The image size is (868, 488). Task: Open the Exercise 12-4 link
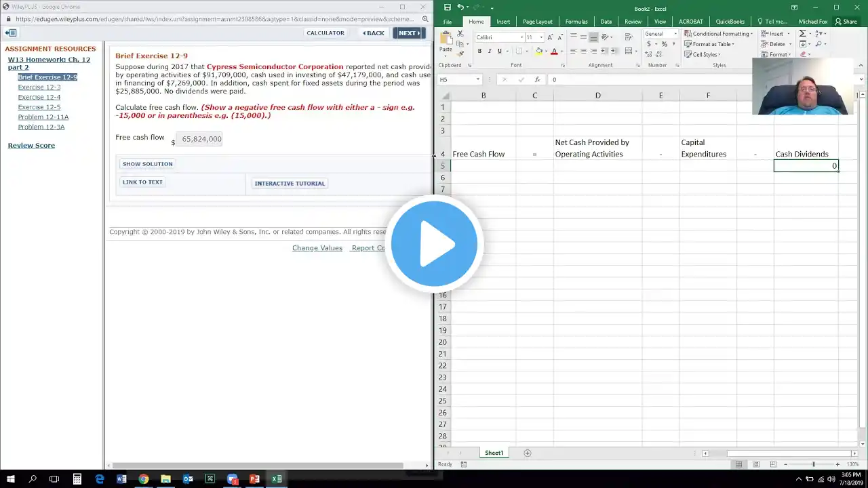coord(39,97)
